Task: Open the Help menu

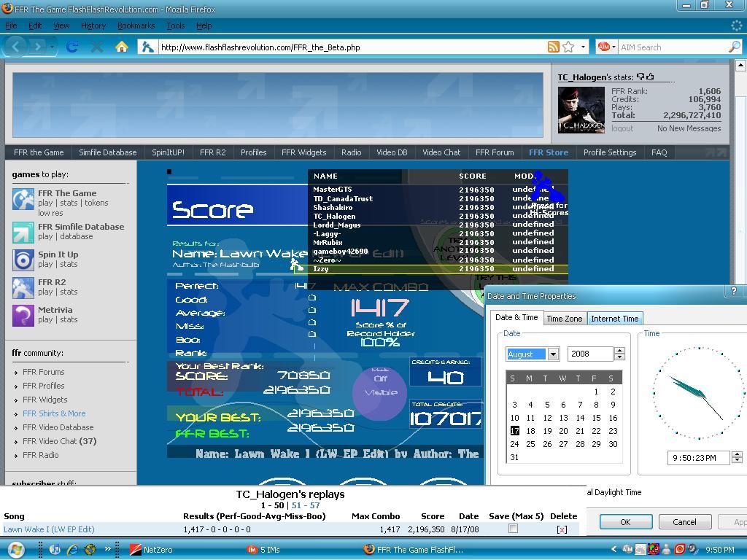Action: click(x=204, y=26)
